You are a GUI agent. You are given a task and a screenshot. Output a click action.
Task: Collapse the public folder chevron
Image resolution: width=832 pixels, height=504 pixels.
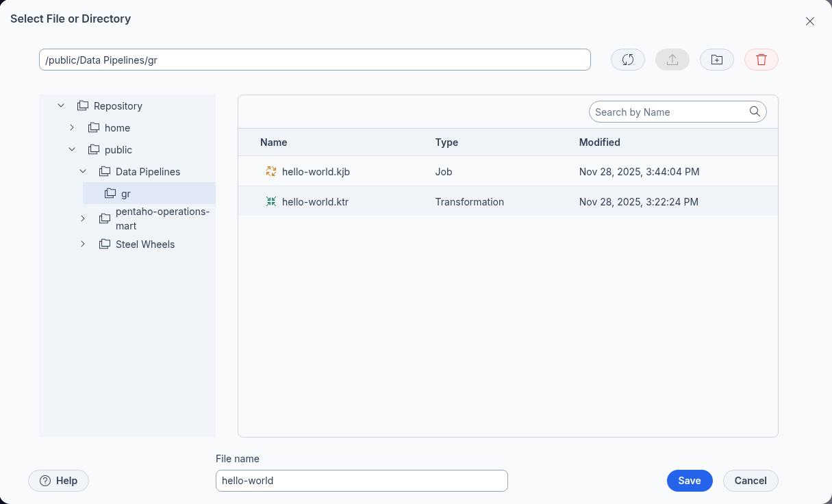[x=72, y=150]
